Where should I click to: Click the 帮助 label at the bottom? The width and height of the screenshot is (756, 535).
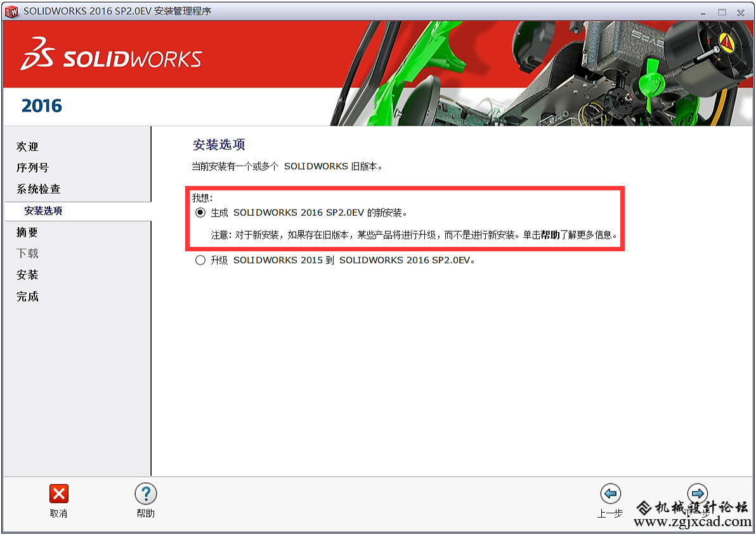[x=146, y=514]
